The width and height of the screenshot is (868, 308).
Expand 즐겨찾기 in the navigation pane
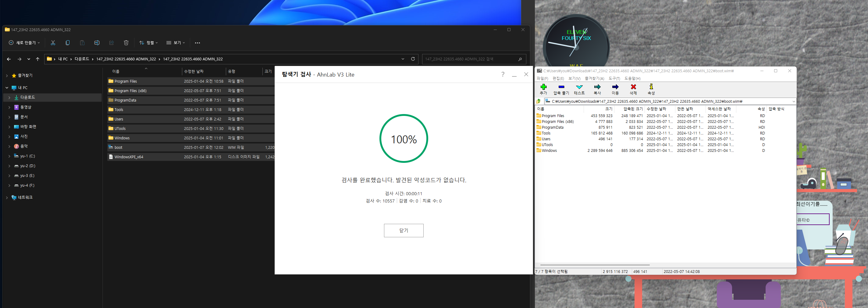pyautogui.click(x=7, y=76)
